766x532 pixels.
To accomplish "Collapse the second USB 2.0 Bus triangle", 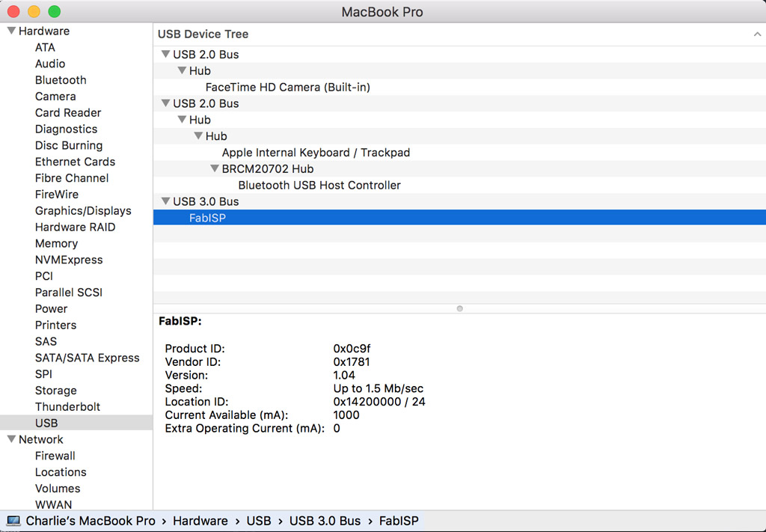I will tap(165, 103).
